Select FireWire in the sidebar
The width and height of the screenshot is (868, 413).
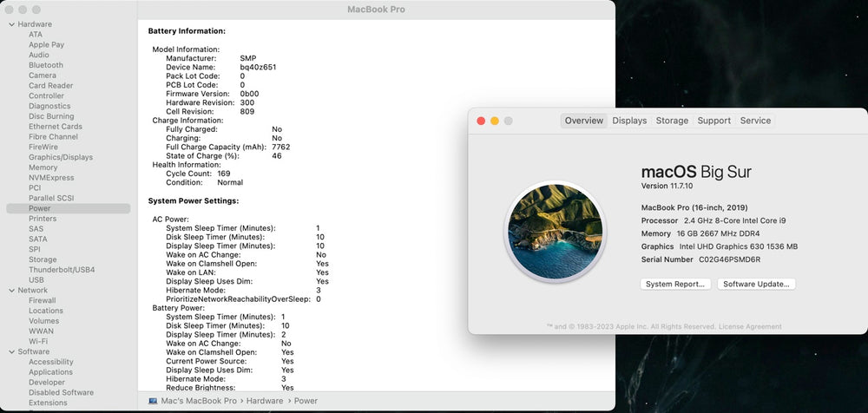pos(43,147)
